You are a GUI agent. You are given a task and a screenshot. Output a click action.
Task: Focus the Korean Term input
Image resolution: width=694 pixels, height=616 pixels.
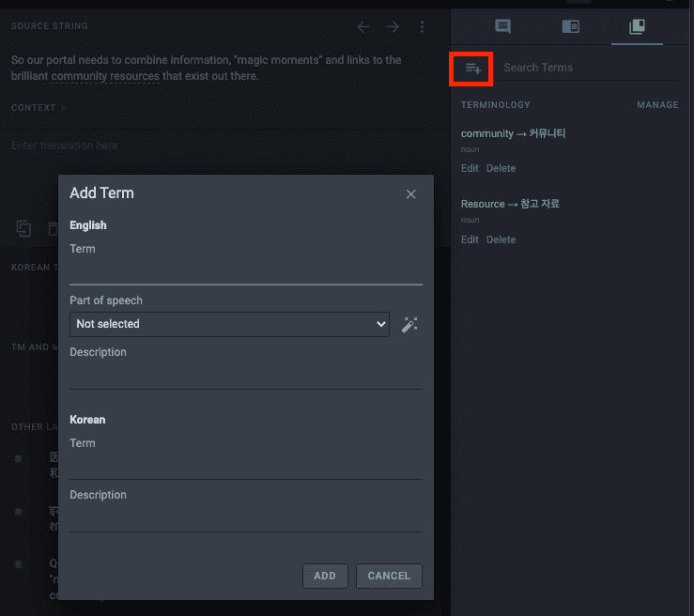(246, 466)
